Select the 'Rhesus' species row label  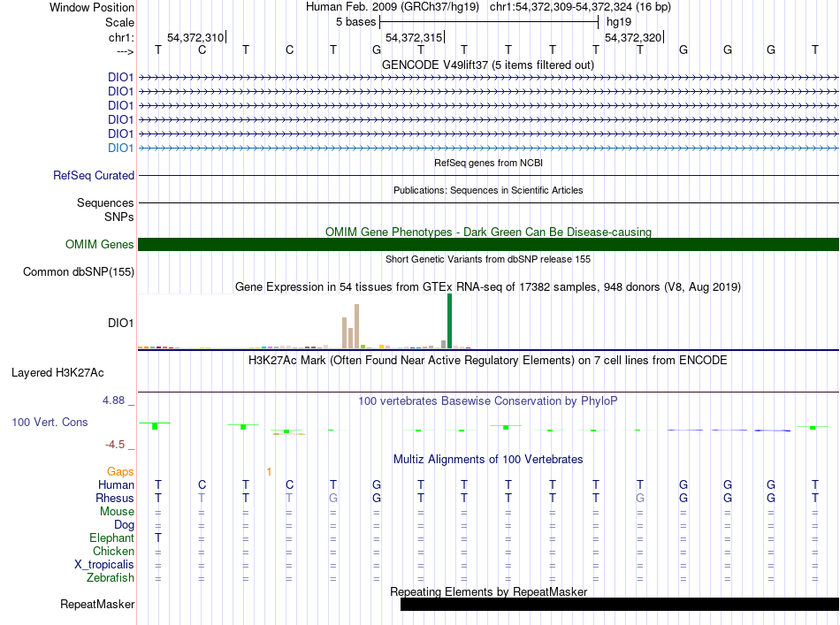(x=115, y=498)
